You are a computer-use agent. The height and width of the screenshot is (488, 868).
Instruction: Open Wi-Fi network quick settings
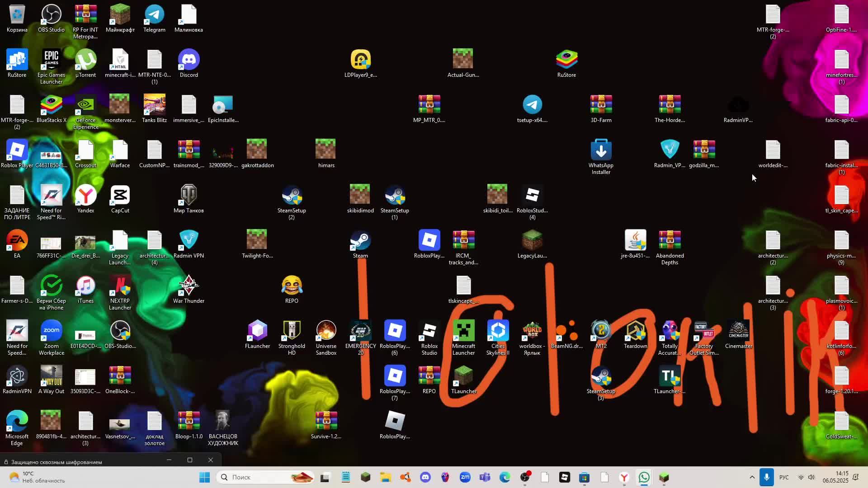tap(801, 477)
